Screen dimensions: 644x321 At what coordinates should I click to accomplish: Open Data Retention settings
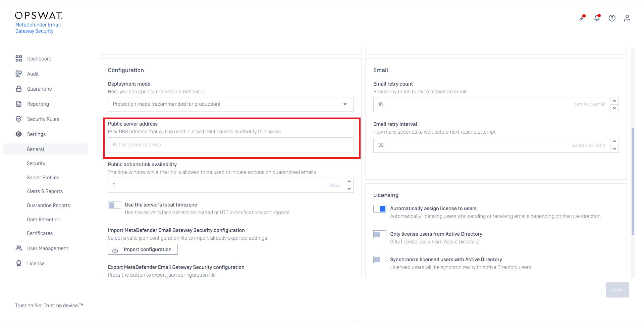coord(44,219)
